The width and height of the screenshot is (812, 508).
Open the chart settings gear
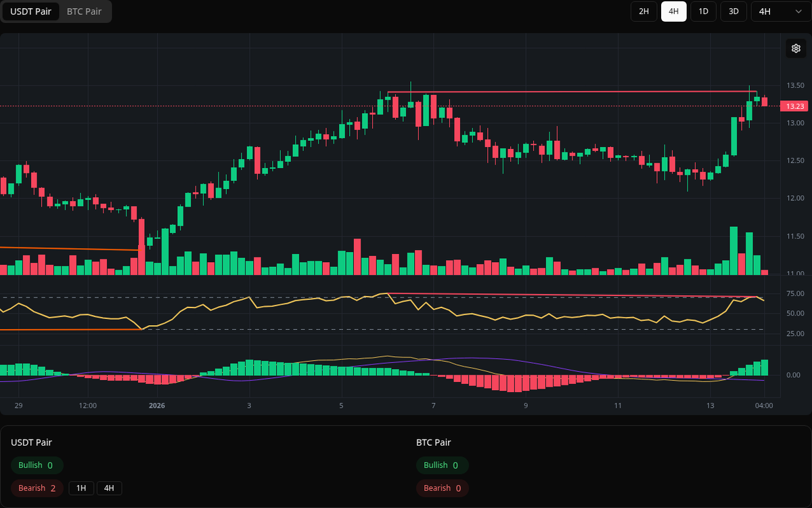pyautogui.click(x=796, y=48)
